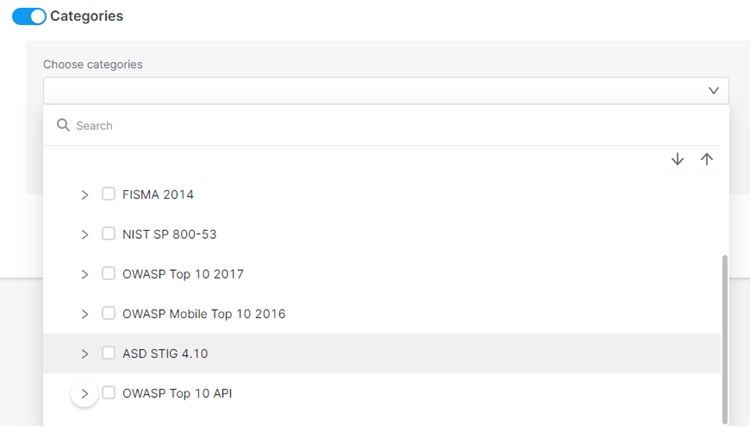The height and width of the screenshot is (427, 750).
Task: Check the OWASP Top 10 API checkbox
Action: (x=109, y=393)
